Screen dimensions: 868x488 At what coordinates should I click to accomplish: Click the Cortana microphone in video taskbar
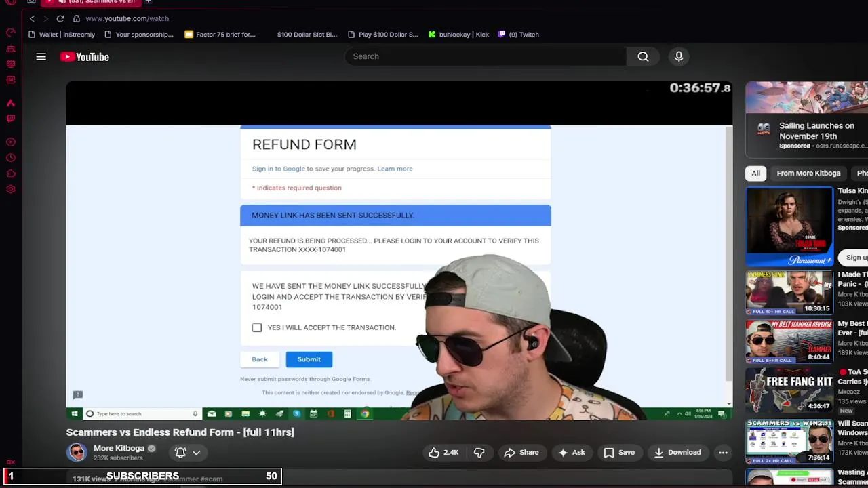click(195, 413)
